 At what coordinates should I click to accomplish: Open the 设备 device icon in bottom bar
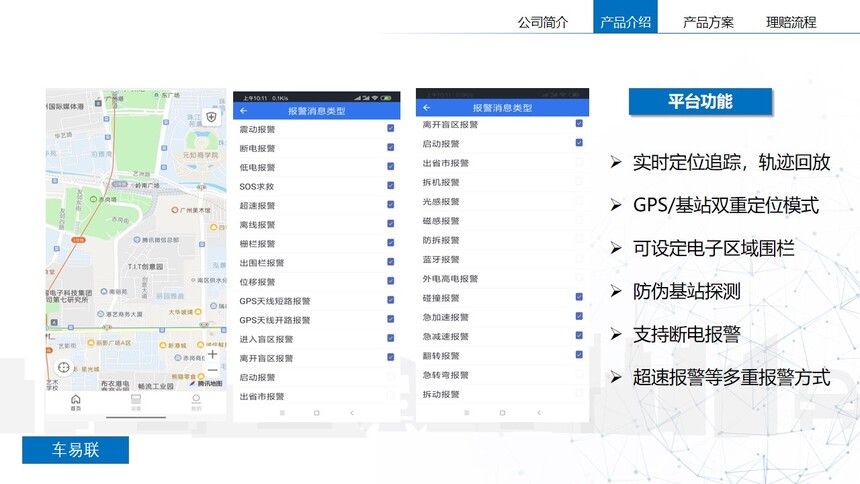coord(136,402)
